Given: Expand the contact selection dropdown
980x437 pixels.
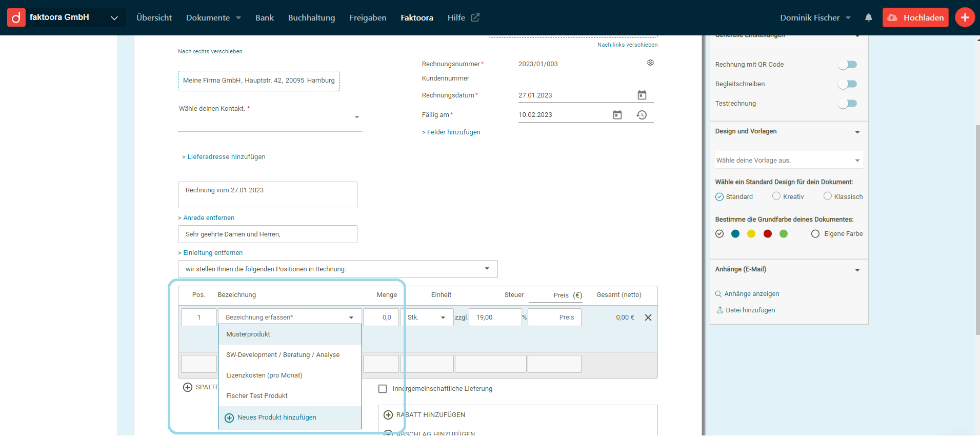Looking at the screenshot, I should 357,117.
